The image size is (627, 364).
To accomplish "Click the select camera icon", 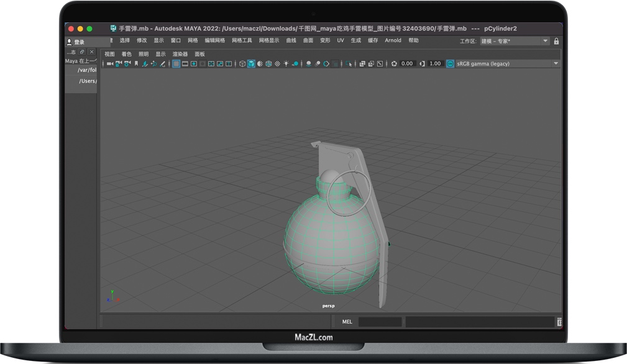I will tap(109, 63).
